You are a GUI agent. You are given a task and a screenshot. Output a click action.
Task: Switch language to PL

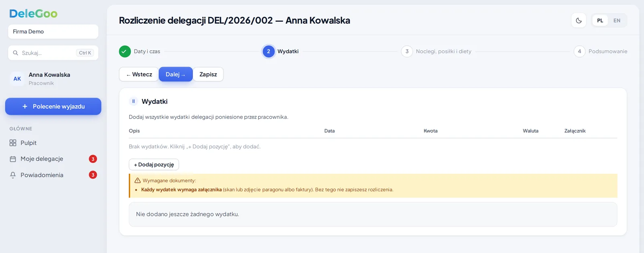point(600,21)
